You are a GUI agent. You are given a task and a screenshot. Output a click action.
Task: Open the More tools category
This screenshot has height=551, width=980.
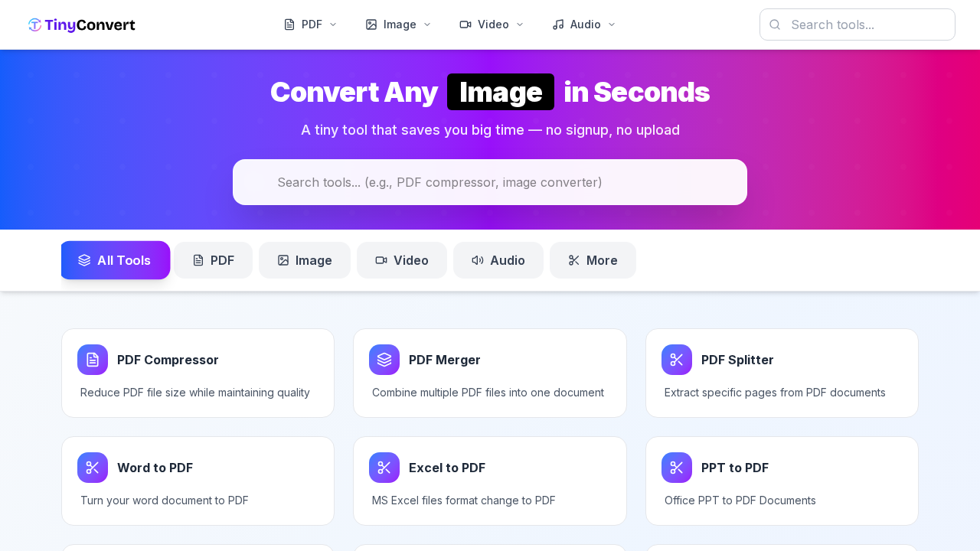coord(593,260)
